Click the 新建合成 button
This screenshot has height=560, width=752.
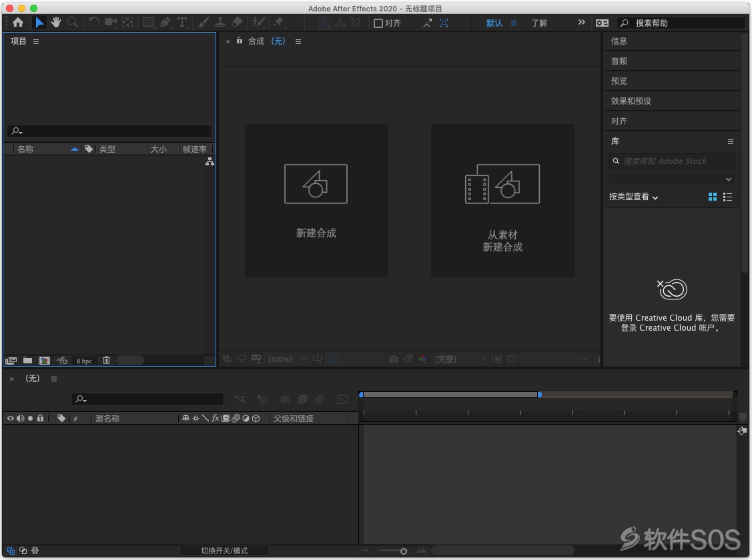[x=316, y=201]
